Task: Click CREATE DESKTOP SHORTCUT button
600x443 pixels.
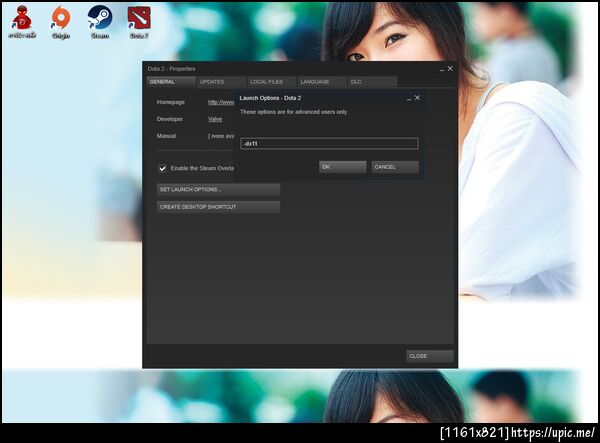Action: pos(218,207)
